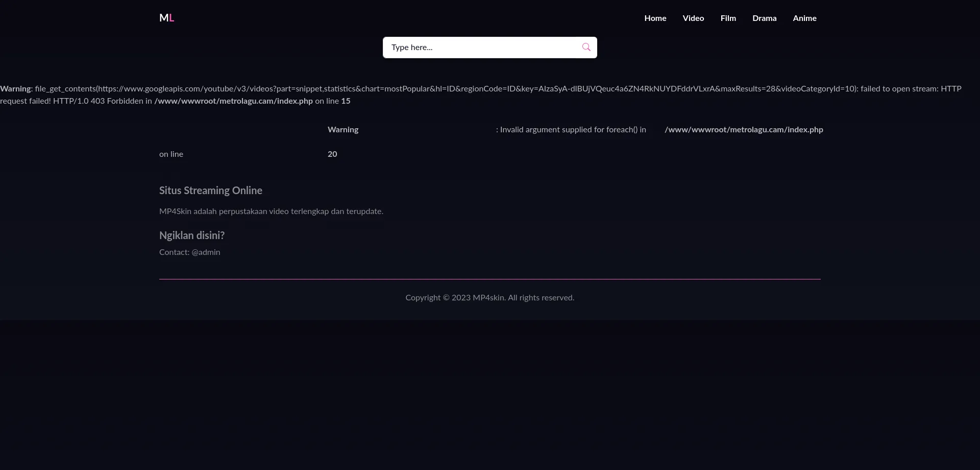Viewport: 980px width, 470px height.
Task: Click the MP4Skin description paragraph
Action: [271, 212]
